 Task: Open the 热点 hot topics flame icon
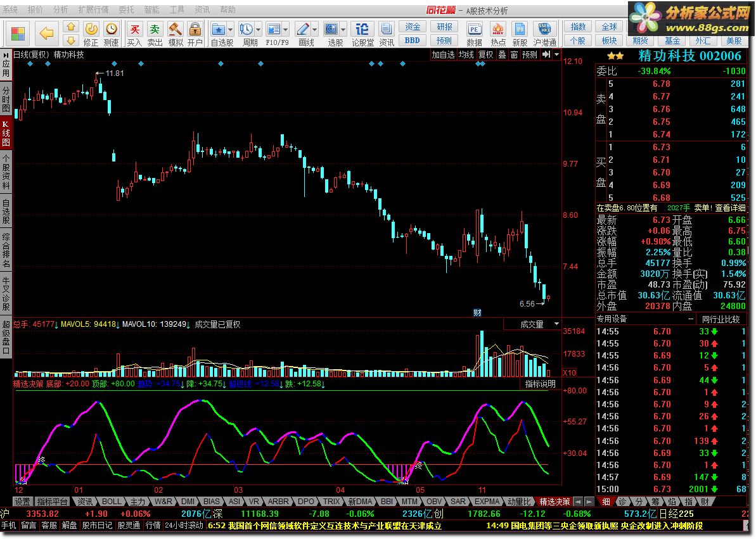(498, 34)
